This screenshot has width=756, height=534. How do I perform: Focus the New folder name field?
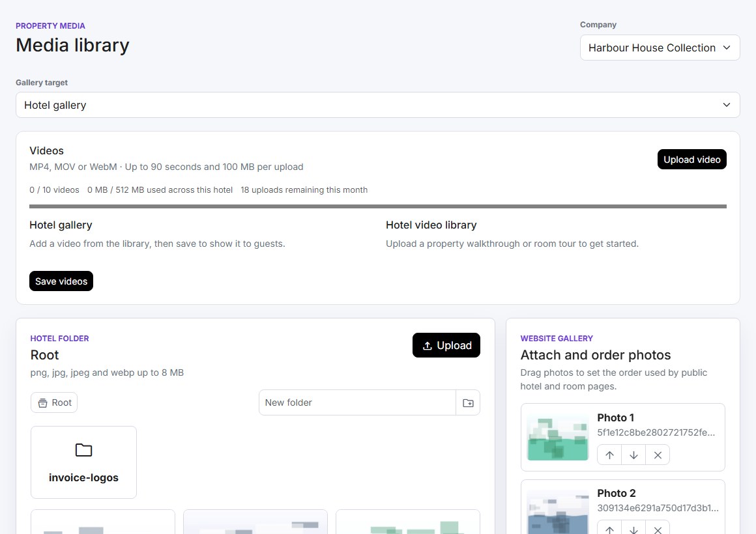(x=357, y=402)
